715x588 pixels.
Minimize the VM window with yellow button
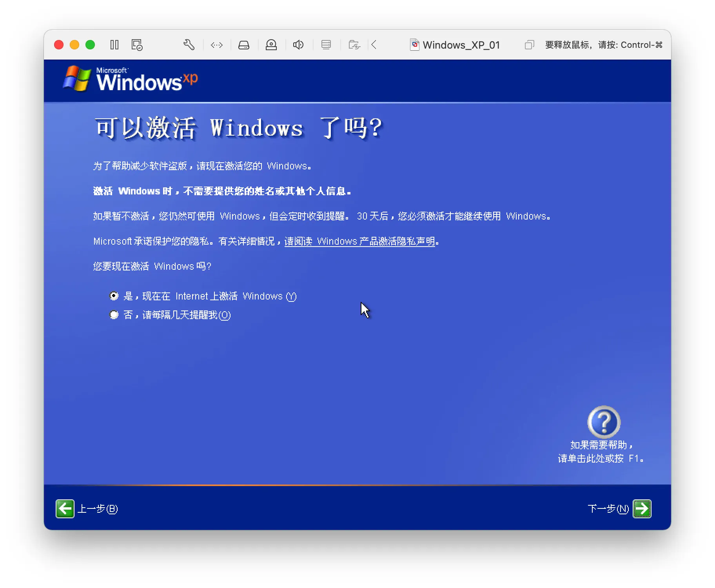pyautogui.click(x=74, y=45)
